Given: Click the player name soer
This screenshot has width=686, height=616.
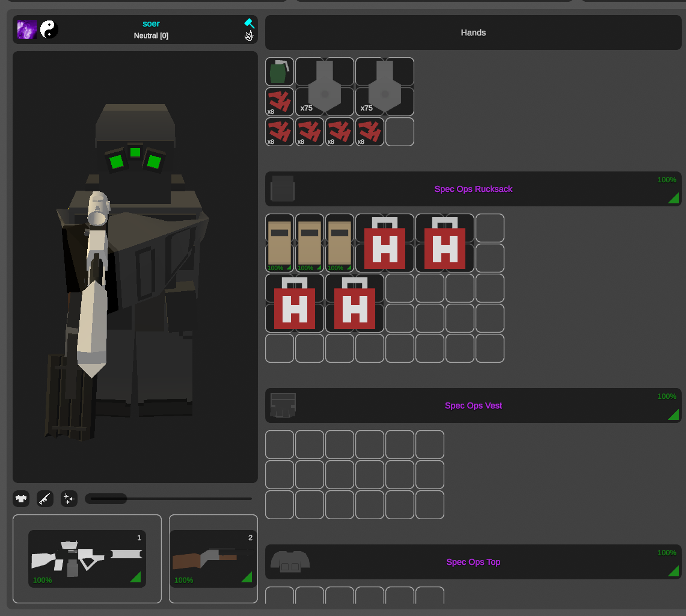Looking at the screenshot, I should pyautogui.click(x=151, y=23).
